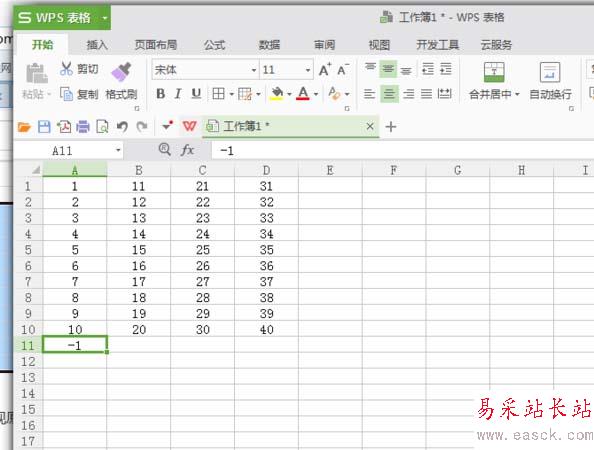Redo the last action

(142, 127)
